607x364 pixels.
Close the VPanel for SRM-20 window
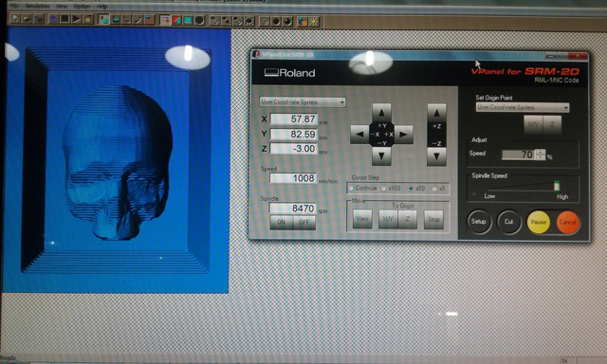(x=578, y=56)
